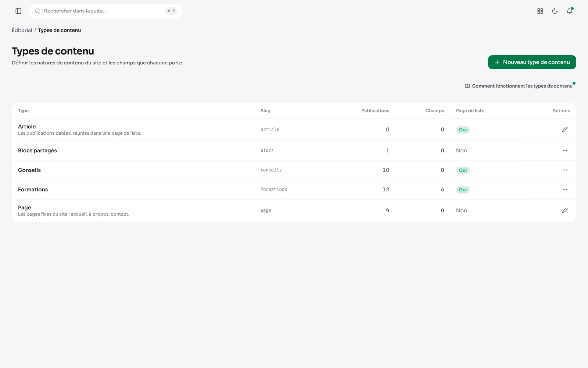Select the Article type name
Screen dimensions: 588x368
pos(27,127)
